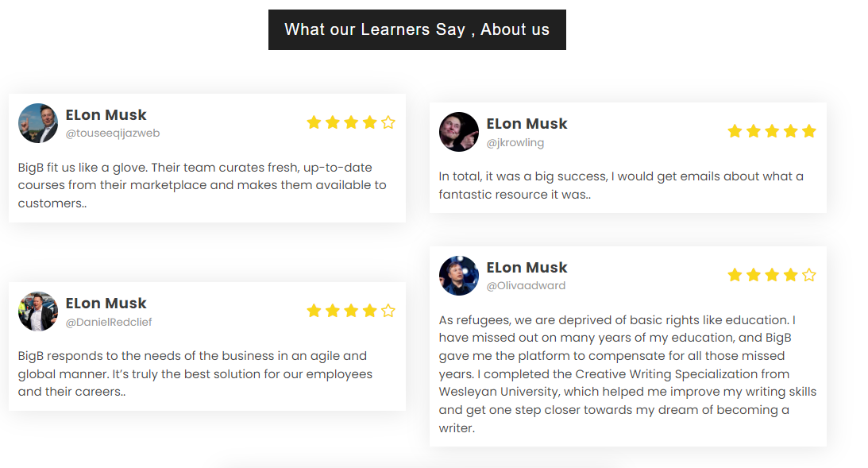Image resolution: width=868 pixels, height=468 pixels.
Task: Click the empty fifth star on @touseeqijazweb's rating
Action: (x=388, y=122)
